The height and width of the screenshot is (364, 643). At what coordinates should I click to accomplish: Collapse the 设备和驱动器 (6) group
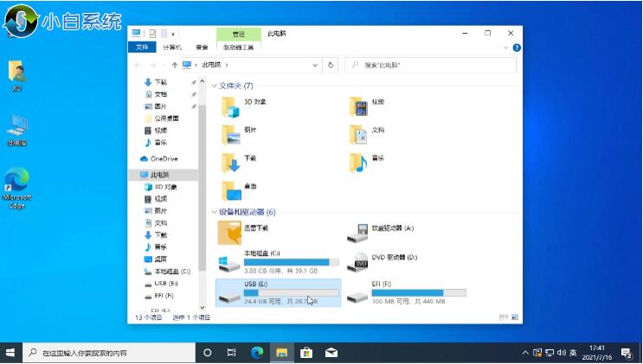[214, 213]
